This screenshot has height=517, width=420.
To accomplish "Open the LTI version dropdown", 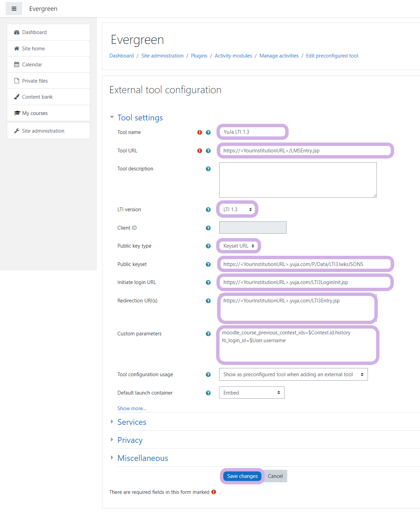I will pos(237,210).
